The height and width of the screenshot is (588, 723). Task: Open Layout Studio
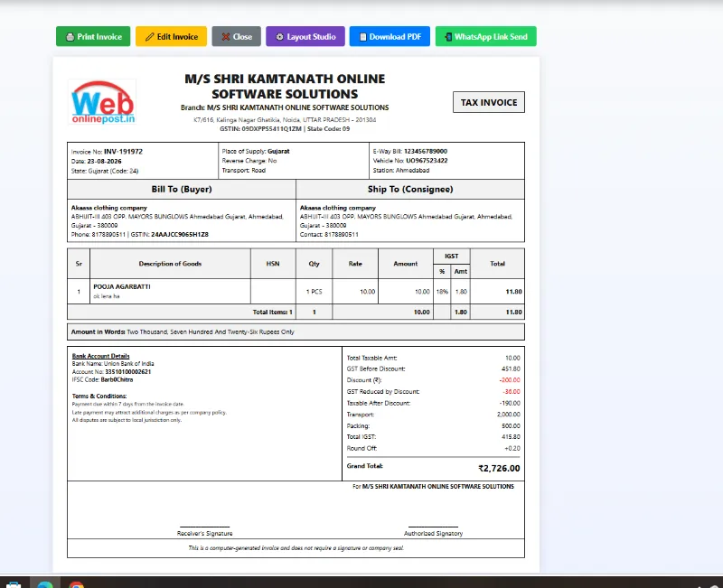(x=305, y=36)
